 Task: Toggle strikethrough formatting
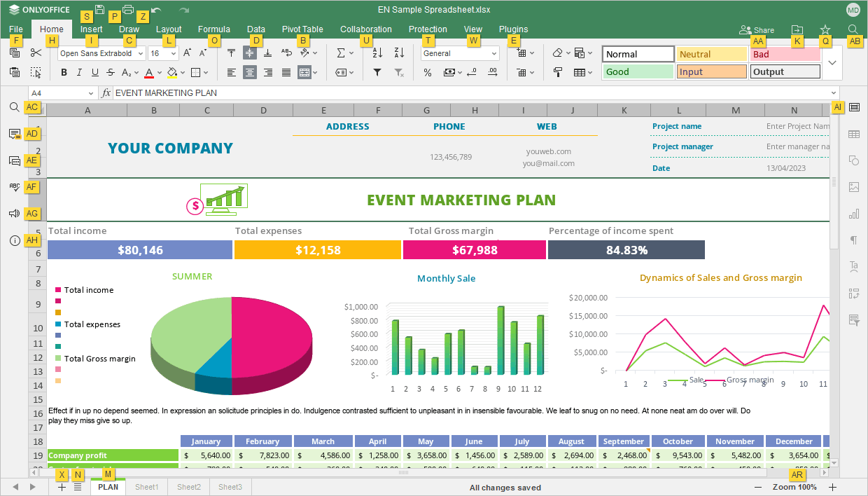click(111, 72)
